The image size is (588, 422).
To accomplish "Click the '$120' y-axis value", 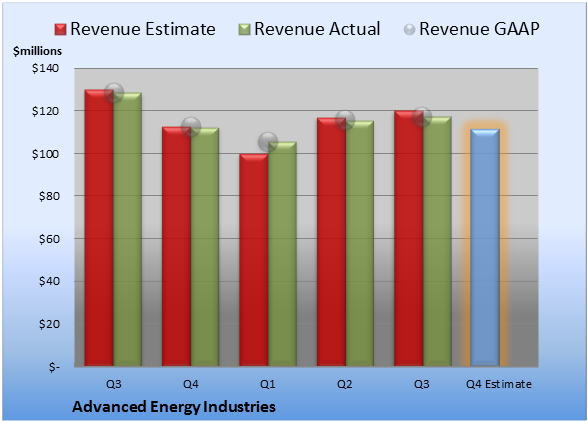I will pos(45,111).
